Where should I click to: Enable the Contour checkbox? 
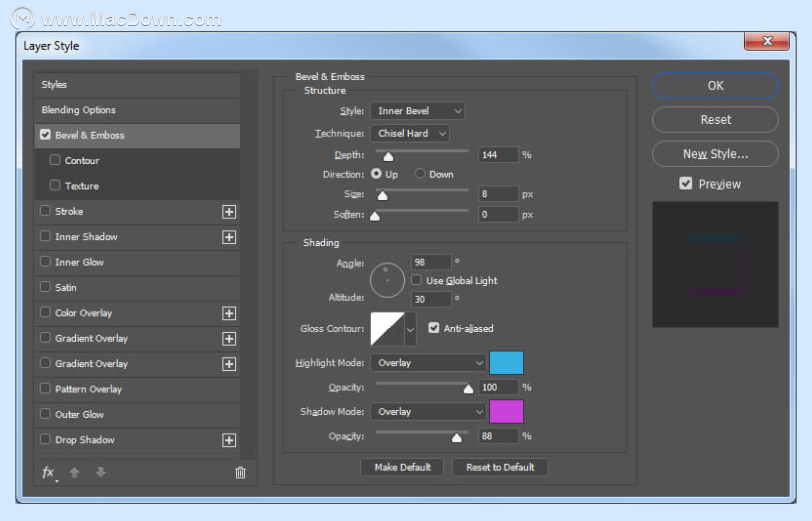55,160
